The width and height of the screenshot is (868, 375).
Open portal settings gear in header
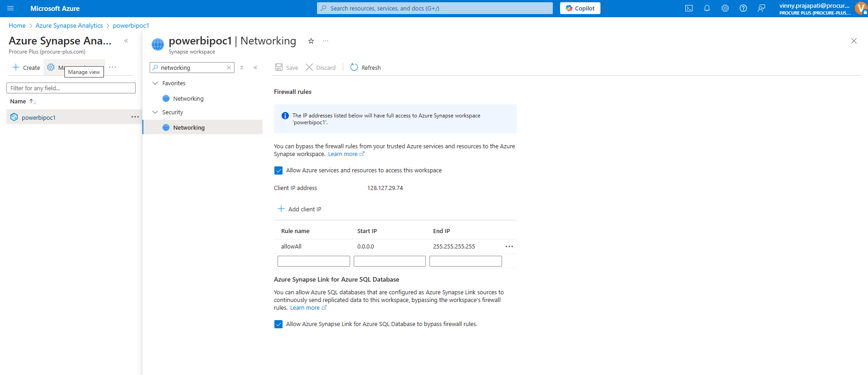(x=725, y=8)
